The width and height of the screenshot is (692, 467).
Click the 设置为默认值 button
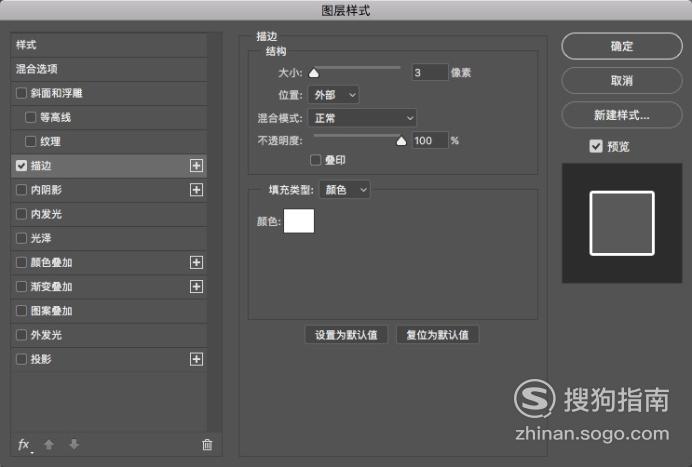point(346,335)
